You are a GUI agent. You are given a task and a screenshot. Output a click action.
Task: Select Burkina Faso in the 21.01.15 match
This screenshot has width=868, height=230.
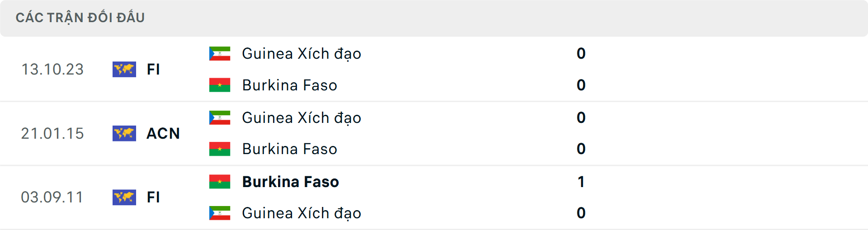point(289,149)
